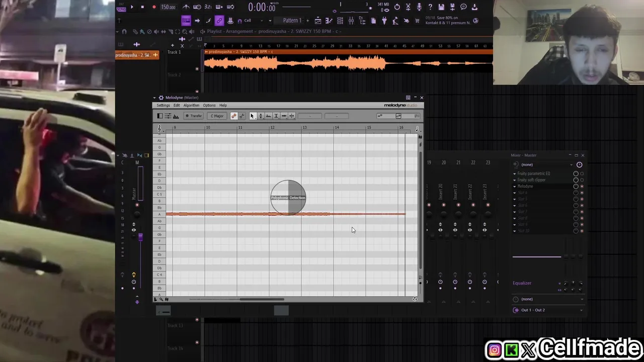Viewport: 644px width, 362px height.
Task: Click Melodyne's horizontal scrollbar
Action: tap(262, 299)
